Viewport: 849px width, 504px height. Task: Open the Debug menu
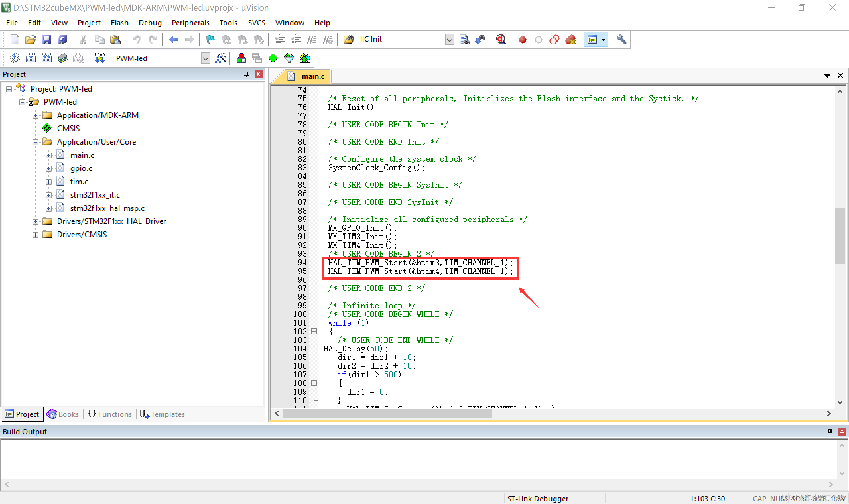(x=150, y=23)
